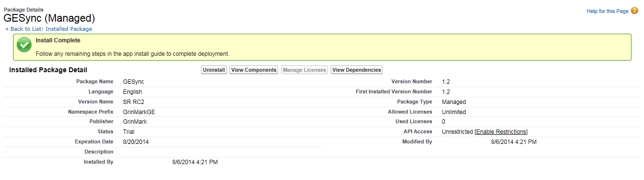Click the Installed Package Detail heading

(x=48, y=70)
